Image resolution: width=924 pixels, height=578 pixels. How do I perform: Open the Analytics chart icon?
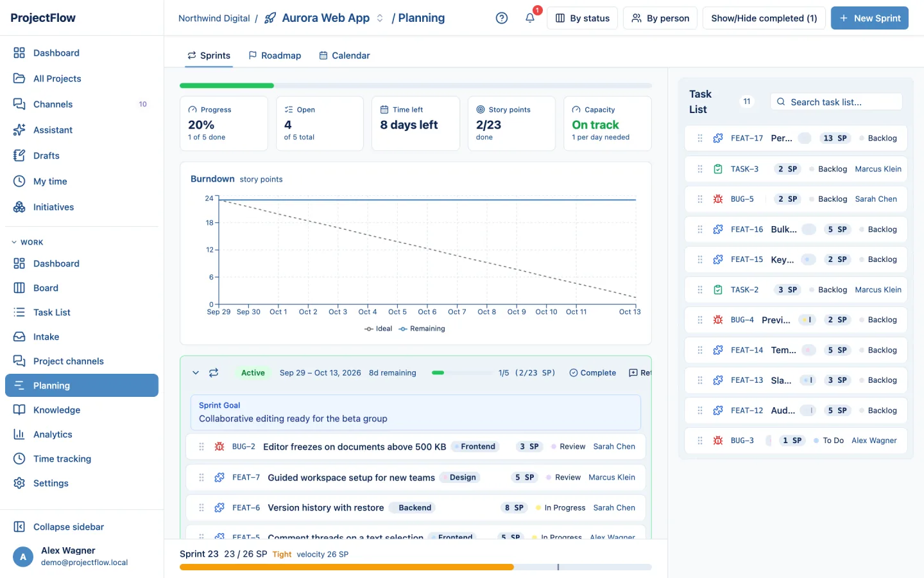click(19, 434)
